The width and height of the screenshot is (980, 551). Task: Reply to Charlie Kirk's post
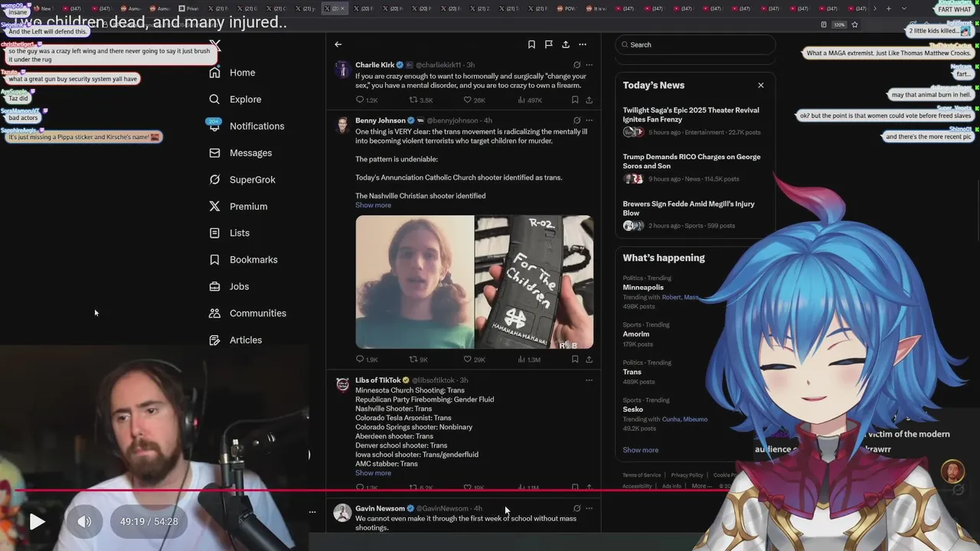367,100
